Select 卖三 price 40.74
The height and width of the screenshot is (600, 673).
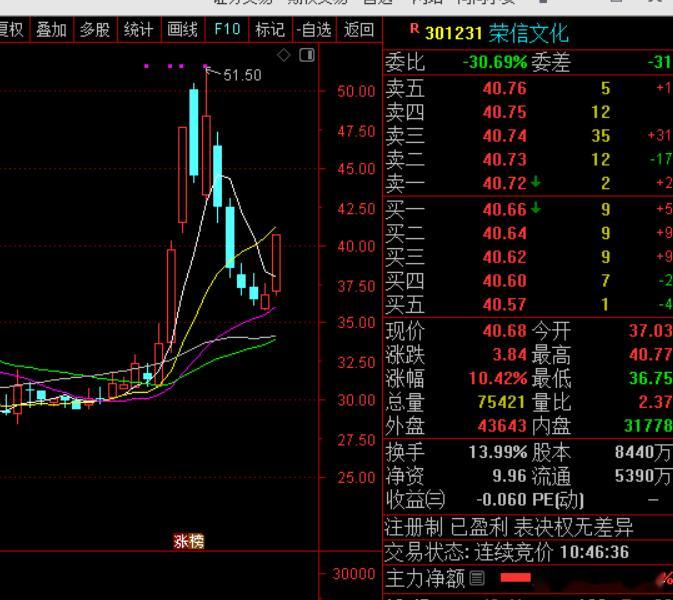pos(504,136)
